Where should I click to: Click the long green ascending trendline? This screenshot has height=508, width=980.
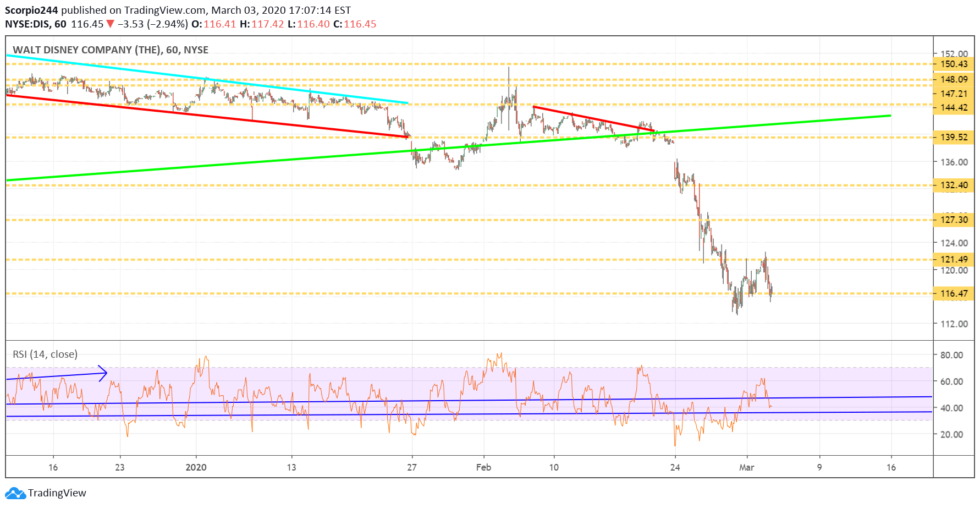448,148
